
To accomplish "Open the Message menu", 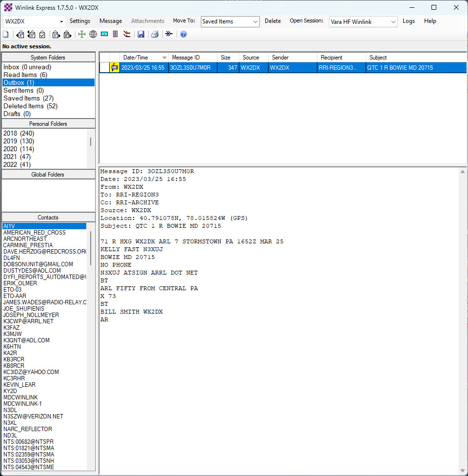I will tap(111, 21).
